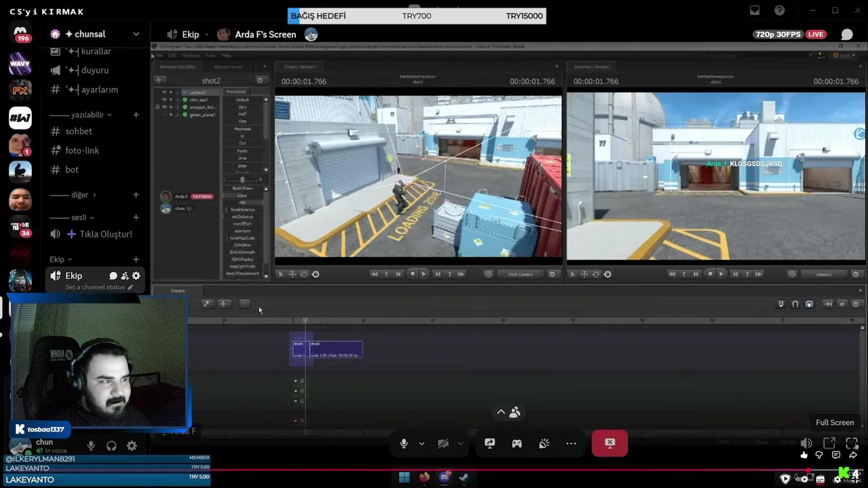Switch to the Secondary Viewport tab

[x=592, y=66]
